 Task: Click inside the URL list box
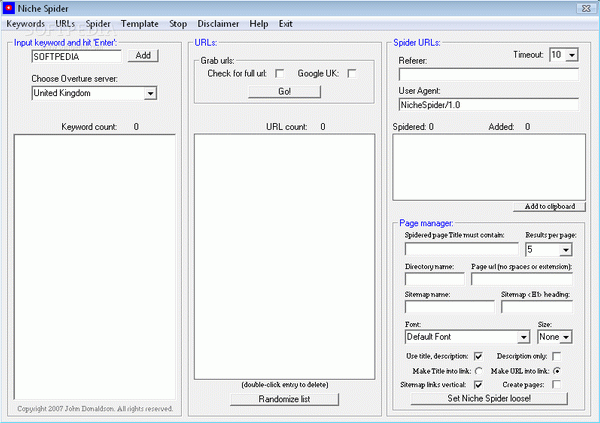click(x=284, y=256)
